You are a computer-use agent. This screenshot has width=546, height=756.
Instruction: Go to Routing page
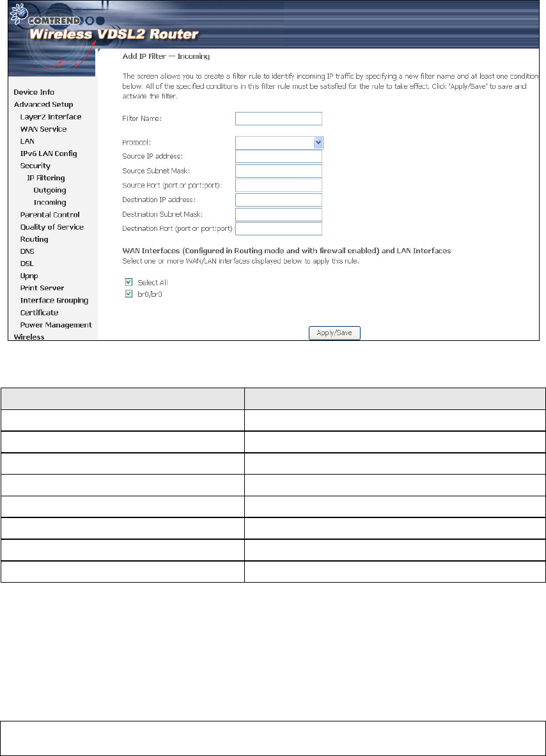point(34,239)
